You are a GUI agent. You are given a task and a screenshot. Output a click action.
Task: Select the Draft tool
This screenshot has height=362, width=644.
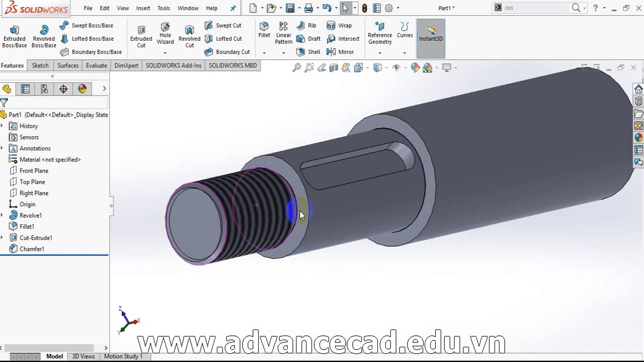[x=308, y=39]
